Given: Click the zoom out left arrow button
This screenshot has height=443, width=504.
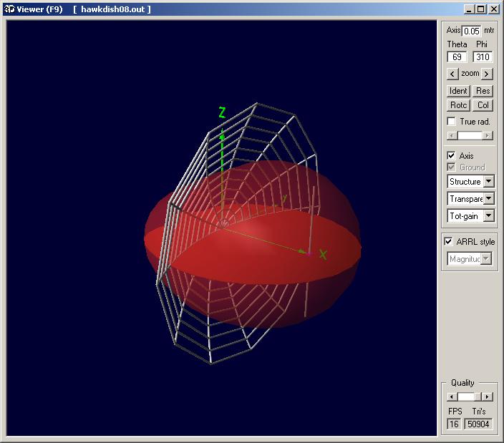Looking at the screenshot, I should click(452, 74).
